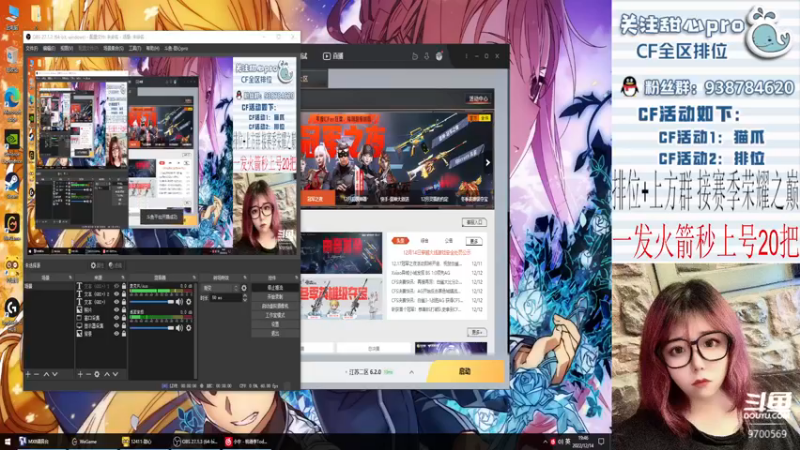Move the scene up with the arrow
This screenshot has width=800, height=450.
(x=46, y=374)
